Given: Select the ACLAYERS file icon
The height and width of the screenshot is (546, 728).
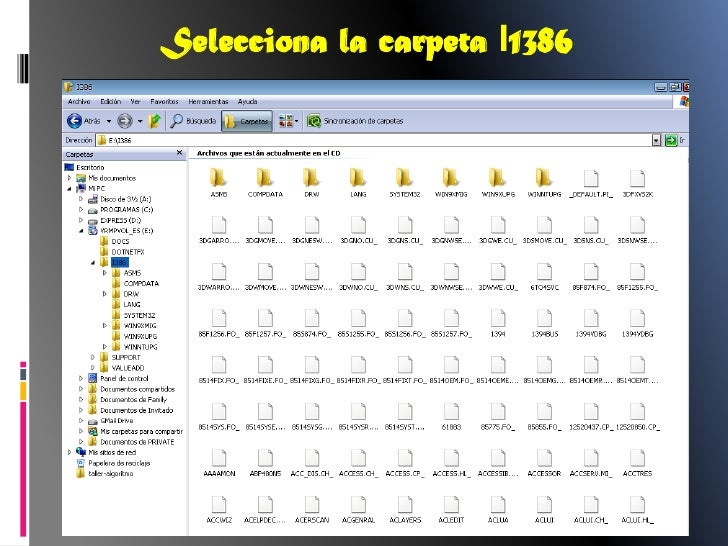Looking at the screenshot, I should pos(404,504).
